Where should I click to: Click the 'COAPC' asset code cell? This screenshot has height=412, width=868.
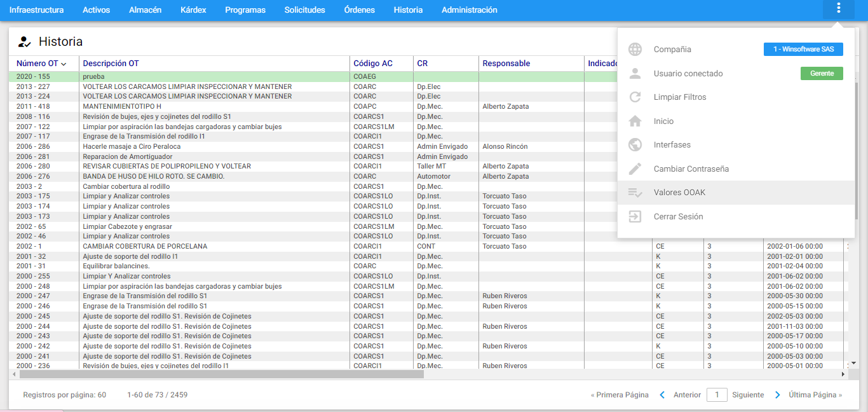(365, 106)
